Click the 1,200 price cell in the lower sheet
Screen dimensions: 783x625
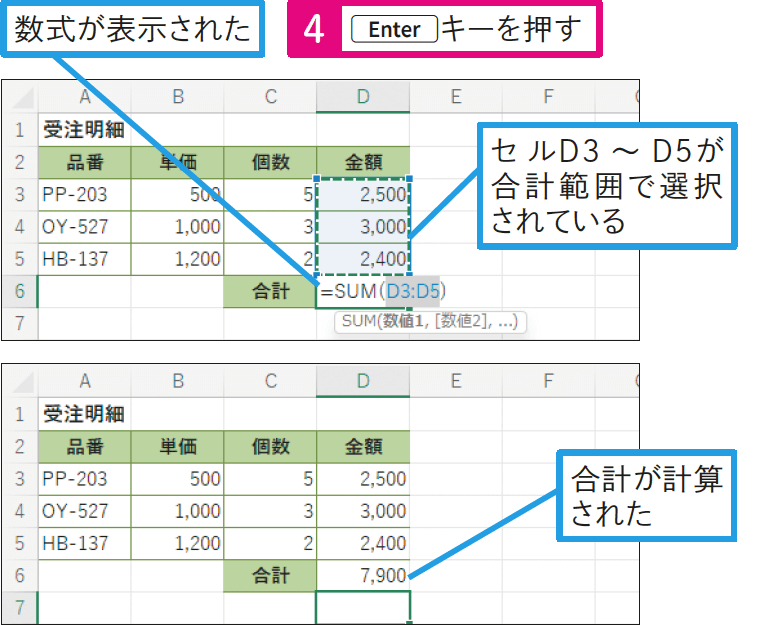tap(177, 543)
